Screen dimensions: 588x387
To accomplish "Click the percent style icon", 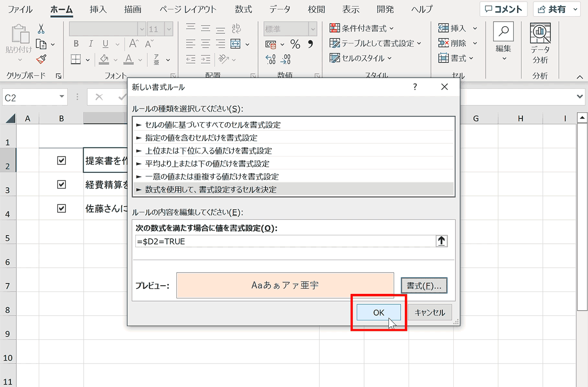I will (x=295, y=44).
